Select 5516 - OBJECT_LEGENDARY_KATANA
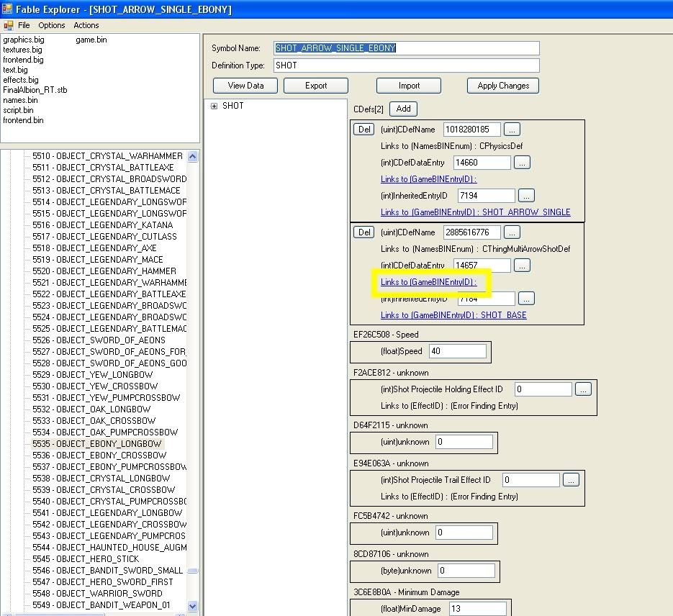The width and height of the screenshot is (673, 616). 103,225
